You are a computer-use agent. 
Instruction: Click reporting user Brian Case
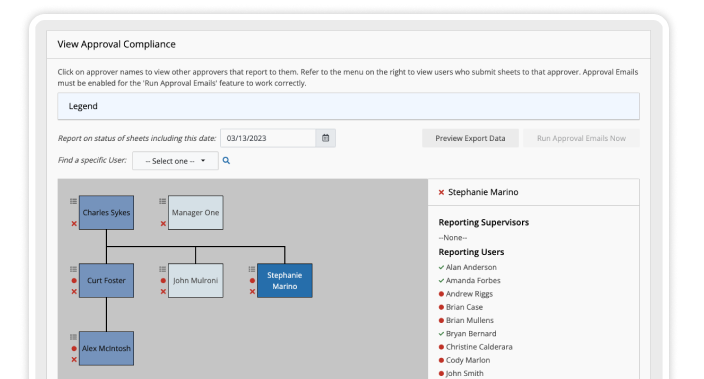tap(464, 307)
